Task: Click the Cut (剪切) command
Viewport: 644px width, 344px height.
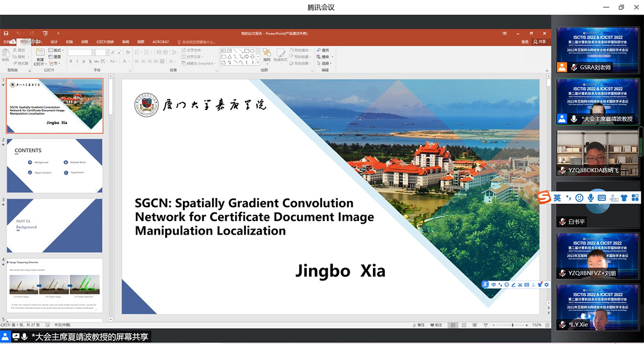Action: tap(19, 50)
